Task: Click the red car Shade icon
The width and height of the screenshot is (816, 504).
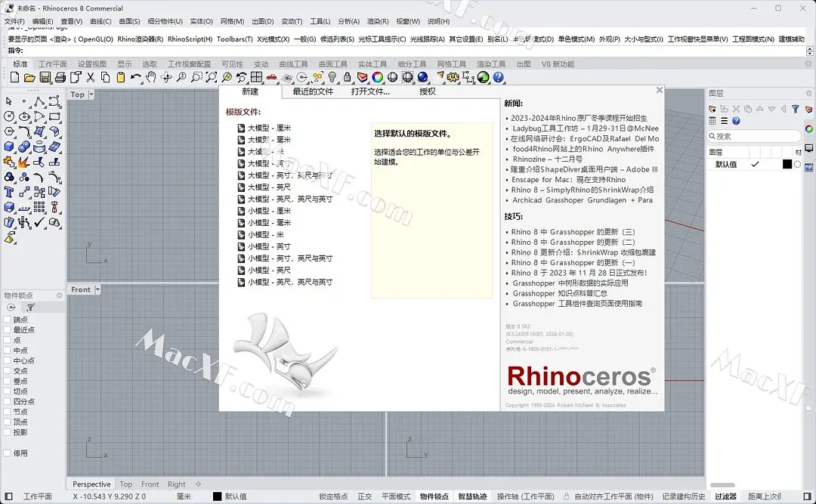Action: click(x=272, y=78)
